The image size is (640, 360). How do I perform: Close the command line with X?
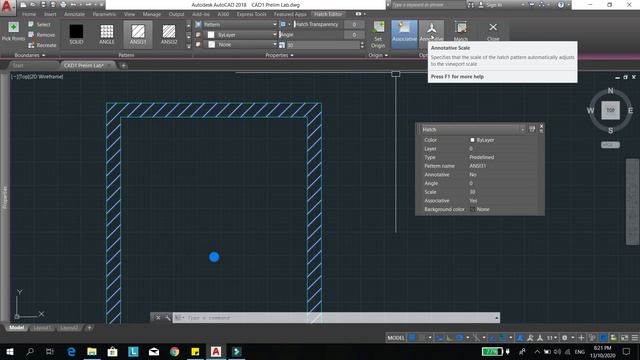point(158,318)
